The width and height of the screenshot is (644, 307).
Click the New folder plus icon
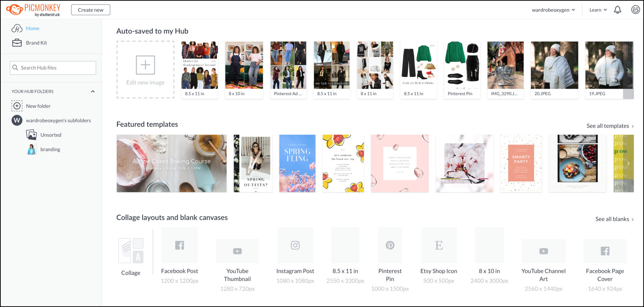click(x=17, y=106)
